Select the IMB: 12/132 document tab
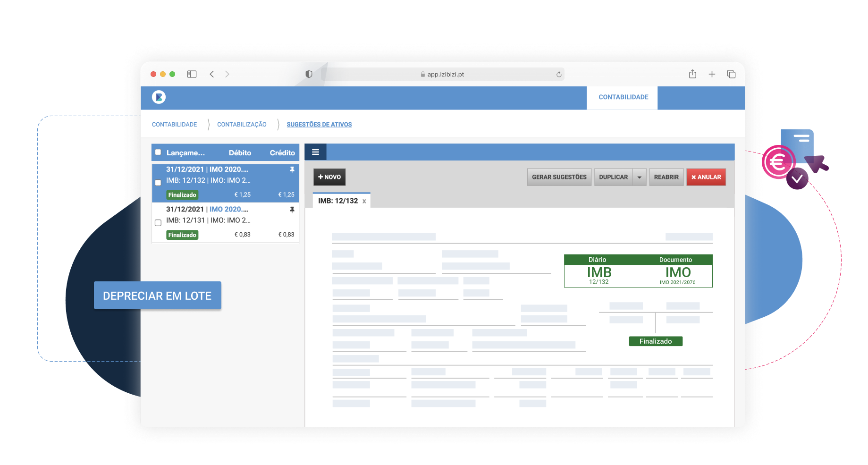This screenshot has width=868, height=465. tap(338, 201)
